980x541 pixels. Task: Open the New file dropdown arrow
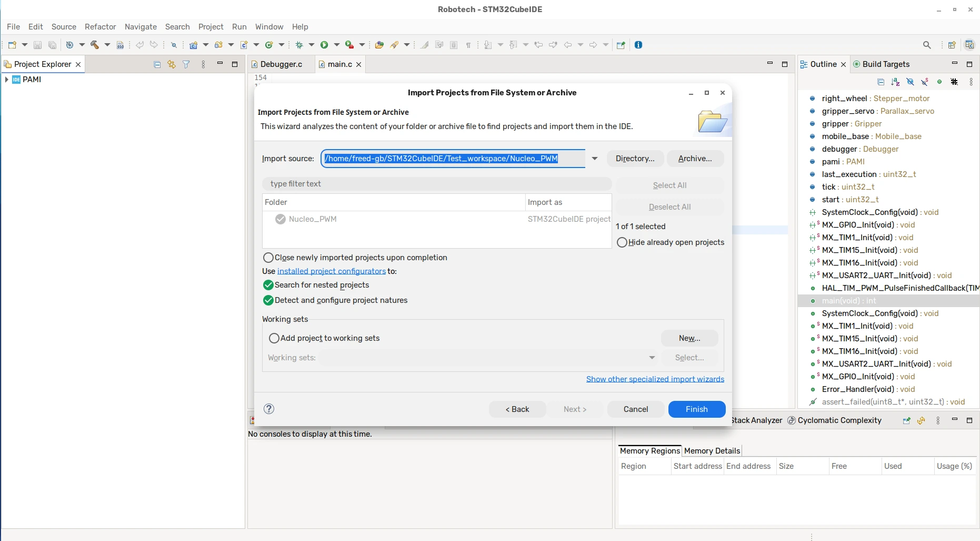tap(24, 45)
